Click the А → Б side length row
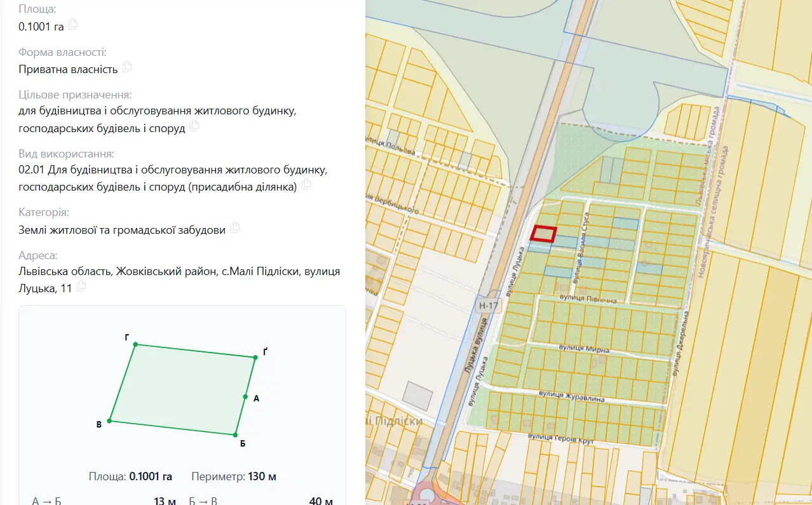Screen dimensions: 812x505 pos(104,501)
